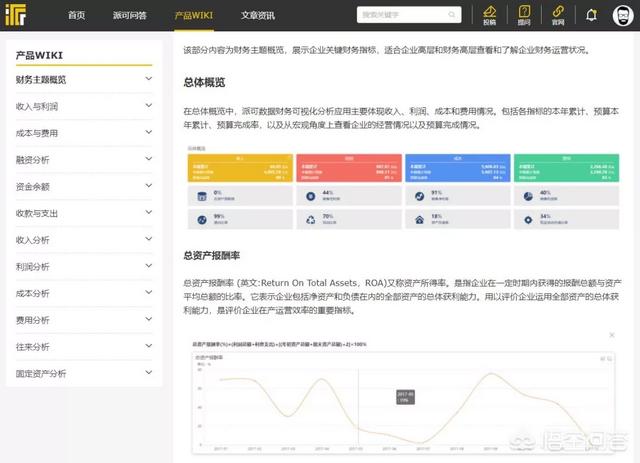Click the 投稿 submit article icon

coord(489,15)
